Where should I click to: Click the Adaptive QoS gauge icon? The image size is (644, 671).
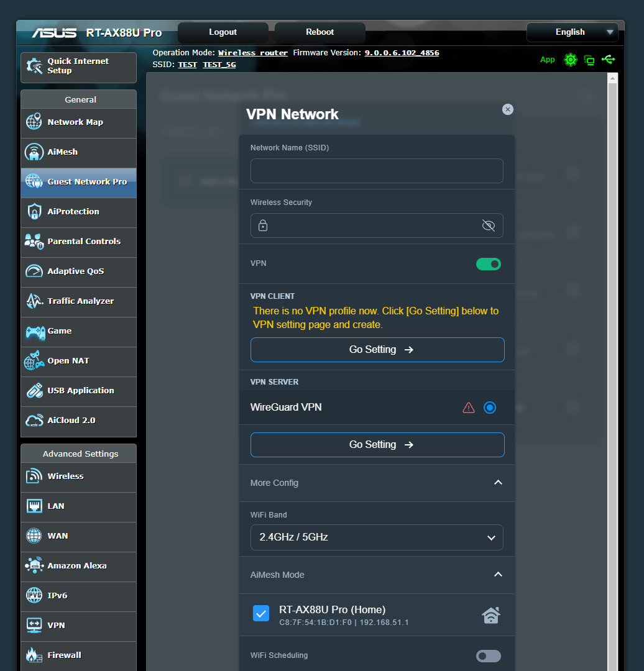(x=34, y=272)
